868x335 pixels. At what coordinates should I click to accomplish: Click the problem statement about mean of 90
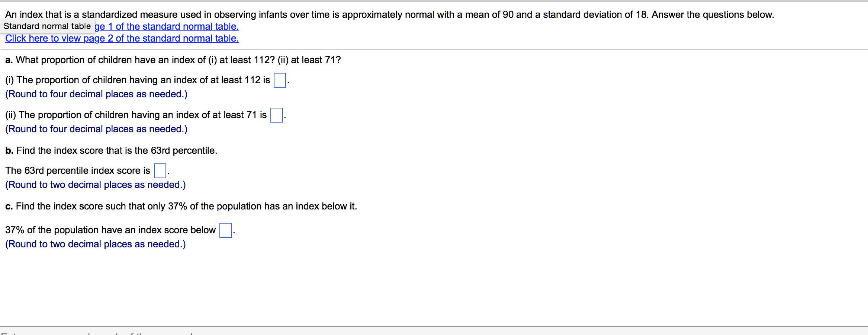click(389, 15)
